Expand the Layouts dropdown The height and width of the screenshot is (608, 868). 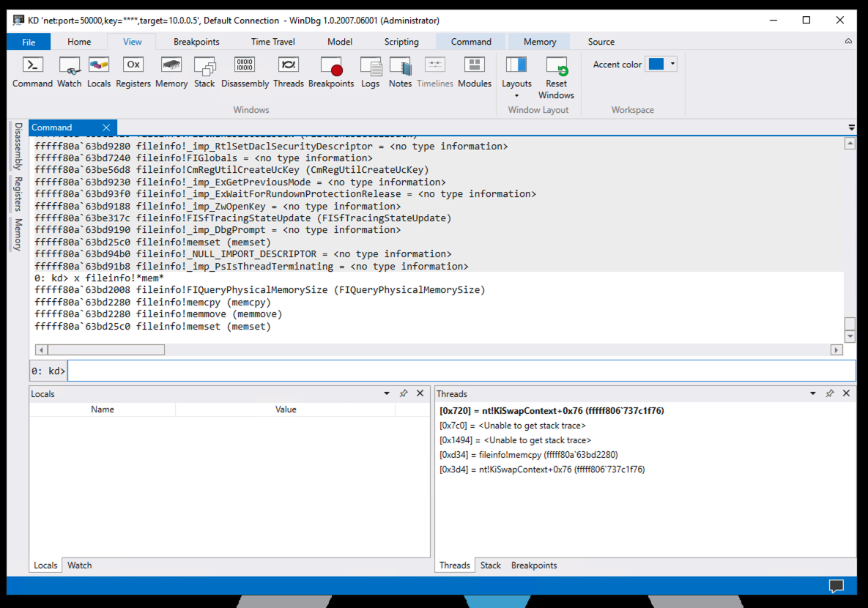click(516, 95)
